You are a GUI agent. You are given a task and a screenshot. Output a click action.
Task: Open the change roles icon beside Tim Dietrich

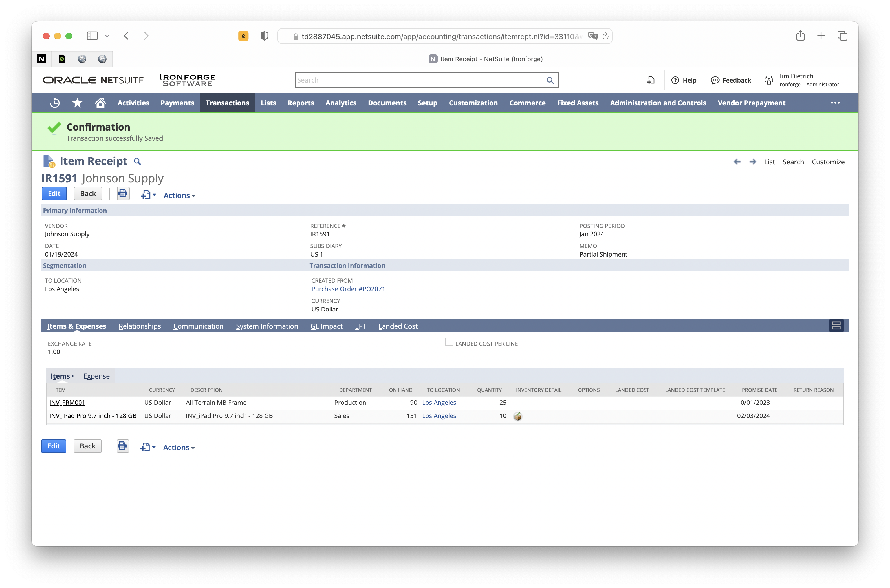tap(768, 80)
